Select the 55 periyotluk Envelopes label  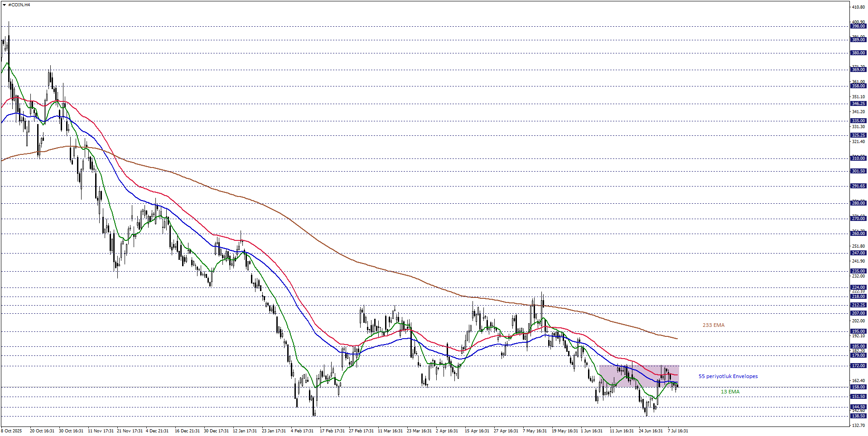[728, 376]
